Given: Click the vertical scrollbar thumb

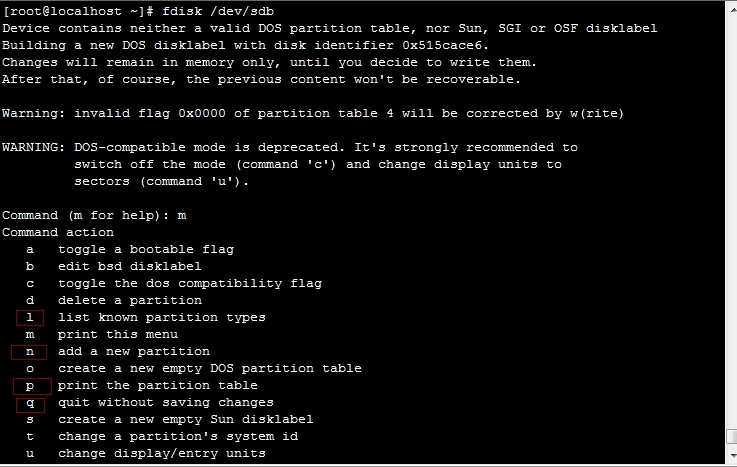Looking at the screenshot, I should coord(732,436).
